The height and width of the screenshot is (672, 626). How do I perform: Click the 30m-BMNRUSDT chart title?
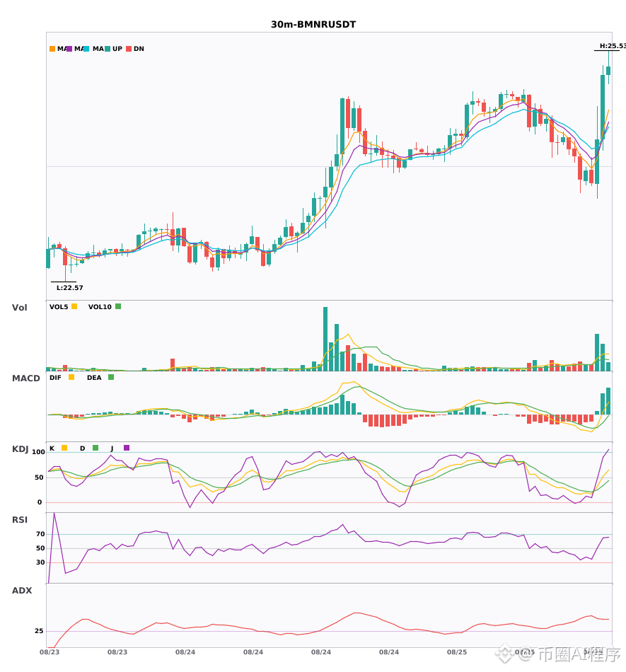313,25
